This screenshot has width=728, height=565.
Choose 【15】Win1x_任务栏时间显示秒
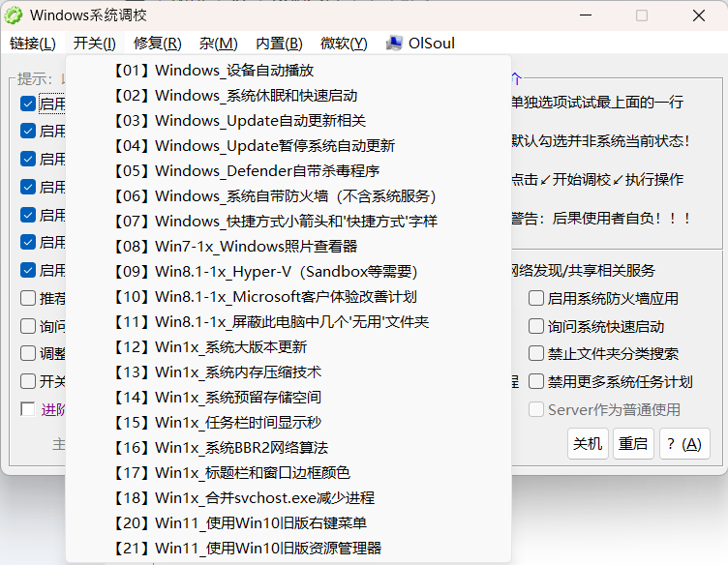click(288, 422)
